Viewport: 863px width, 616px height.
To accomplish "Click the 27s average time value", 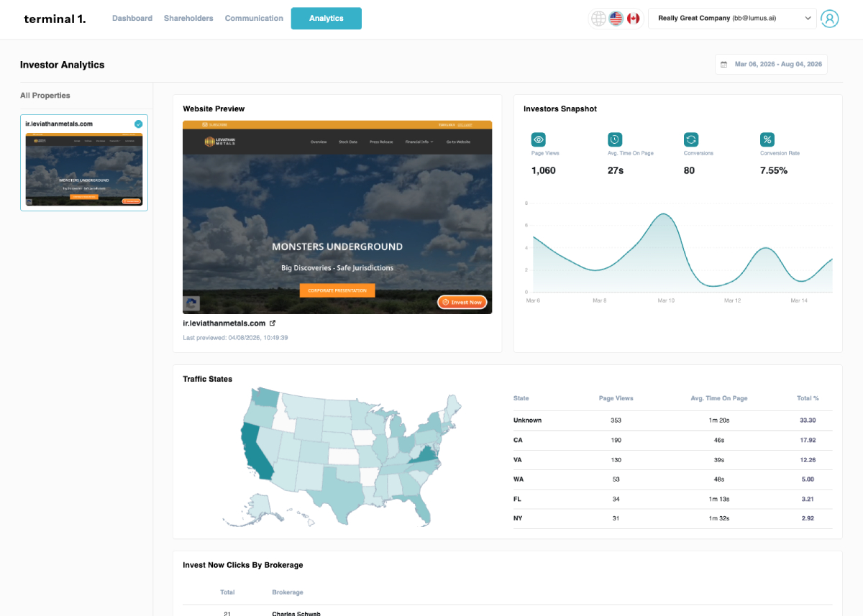I will (616, 171).
